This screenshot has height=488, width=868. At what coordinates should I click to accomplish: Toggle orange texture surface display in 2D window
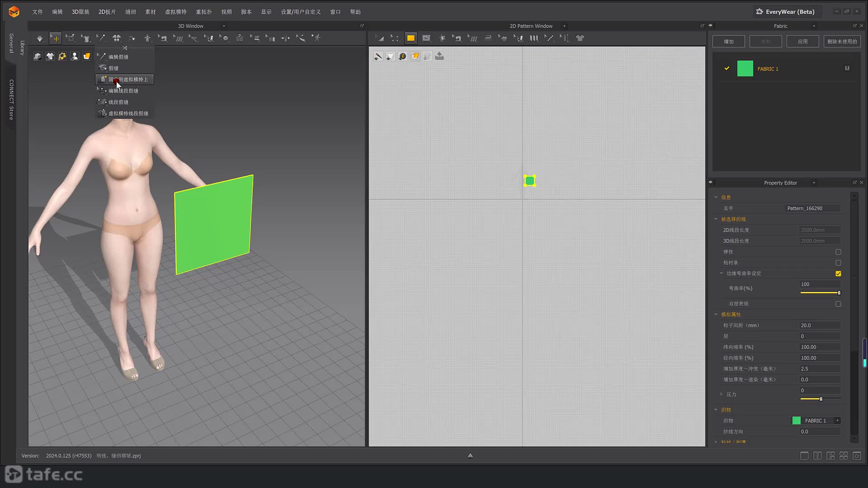[x=415, y=56]
